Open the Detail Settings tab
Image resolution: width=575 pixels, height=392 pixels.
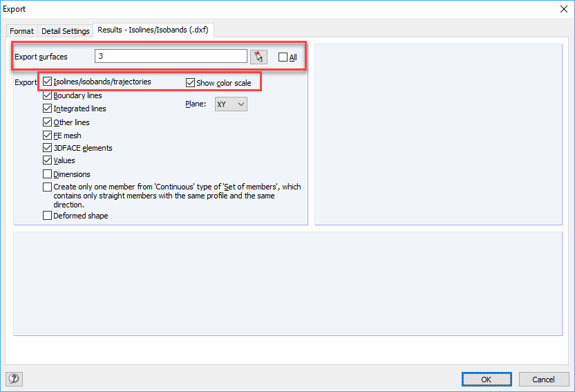65,31
